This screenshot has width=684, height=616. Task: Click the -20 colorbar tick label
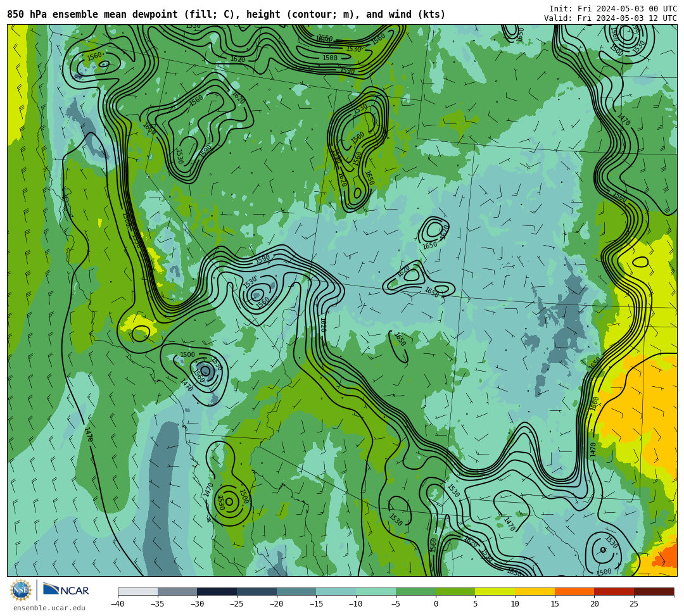point(276,604)
